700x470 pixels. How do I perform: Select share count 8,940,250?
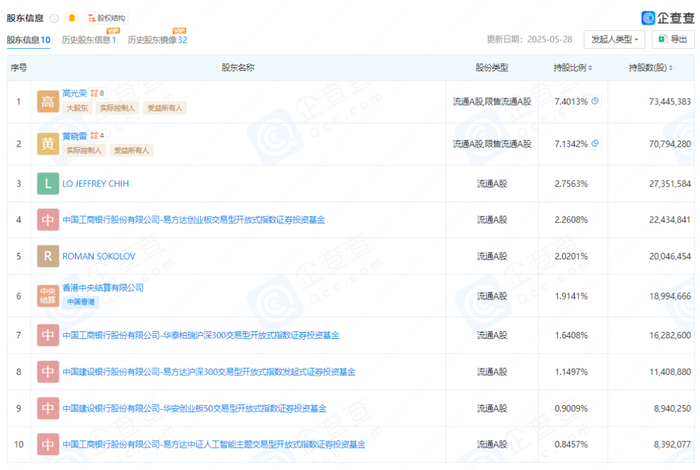click(x=672, y=408)
